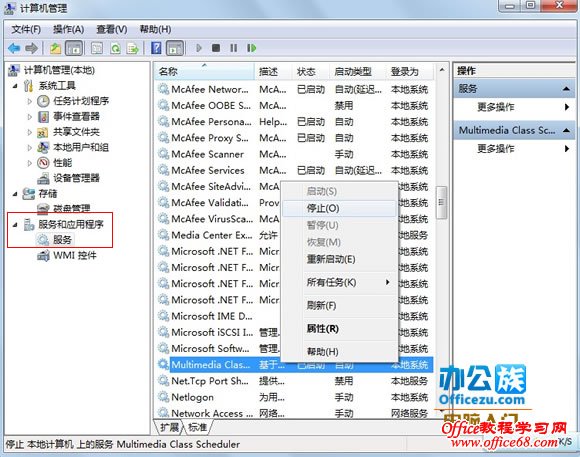This screenshot has height=457, width=580.
Task: Expand the 事件查看器 node arrow
Action: pyautogui.click(x=30, y=117)
